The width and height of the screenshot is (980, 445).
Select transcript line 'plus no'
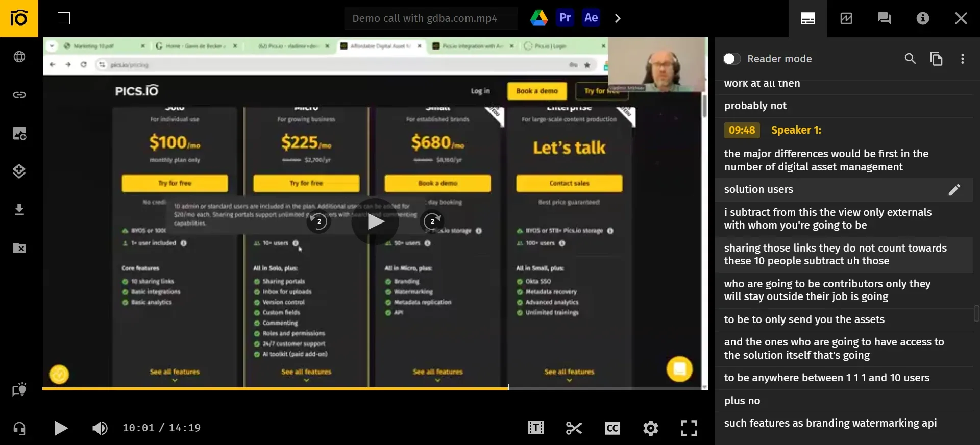[742, 401]
